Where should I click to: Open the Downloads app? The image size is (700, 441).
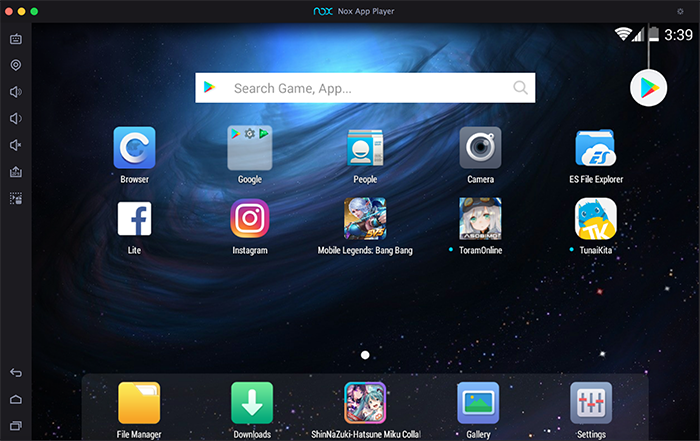252,403
